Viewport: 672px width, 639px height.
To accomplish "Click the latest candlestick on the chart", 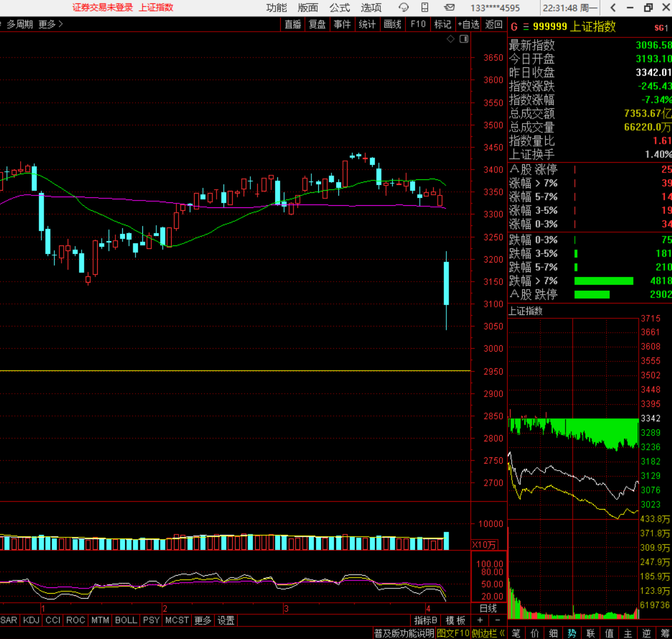I will click(x=446, y=283).
